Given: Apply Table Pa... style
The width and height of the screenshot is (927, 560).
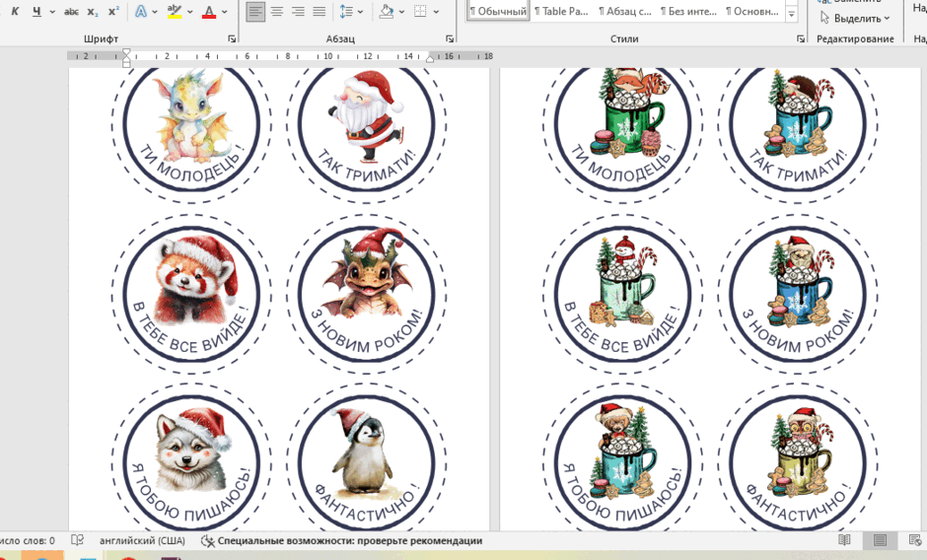Looking at the screenshot, I should [x=562, y=11].
